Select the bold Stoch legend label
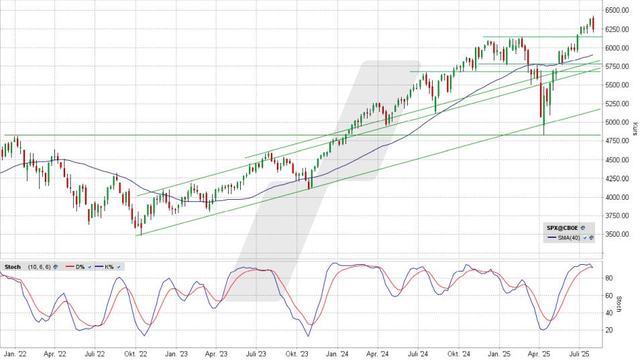644x362 pixels. click(x=13, y=267)
